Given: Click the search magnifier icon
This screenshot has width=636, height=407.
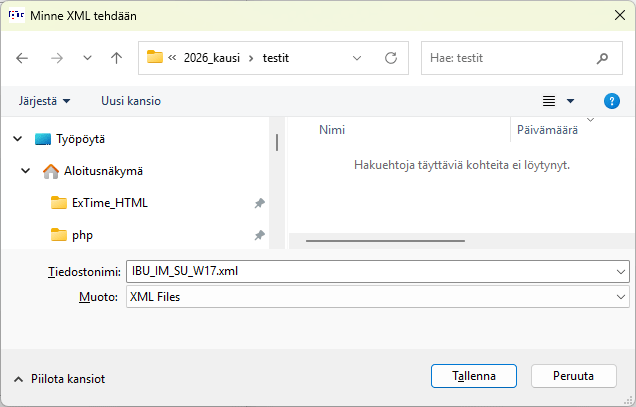Looking at the screenshot, I should coord(602,58).
